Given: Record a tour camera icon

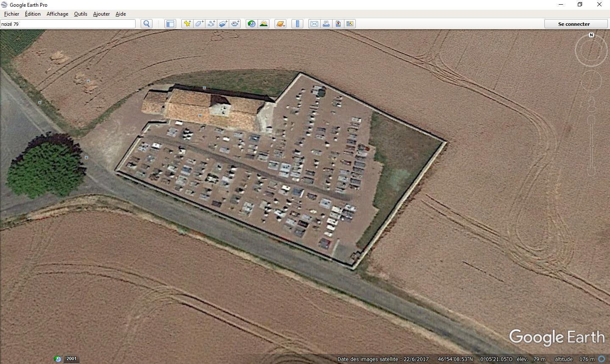Looking at the screenshot, I should coord(235,24).
